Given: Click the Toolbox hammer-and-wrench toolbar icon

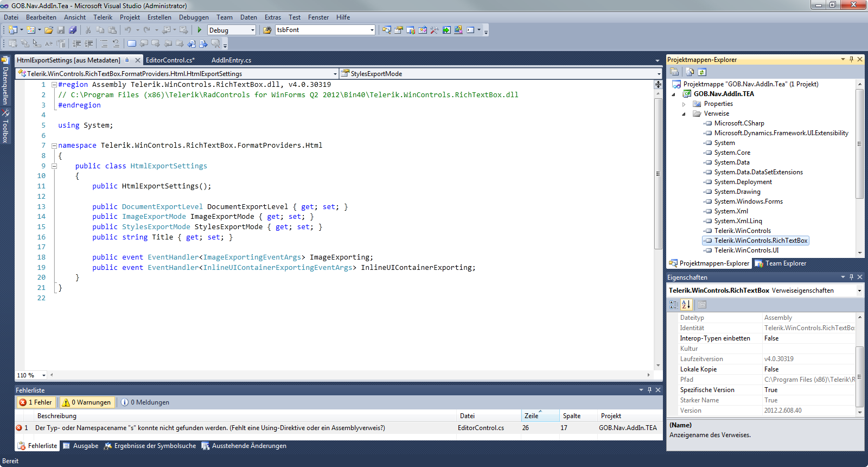Looking at the screenshot, I should point(435,30).
